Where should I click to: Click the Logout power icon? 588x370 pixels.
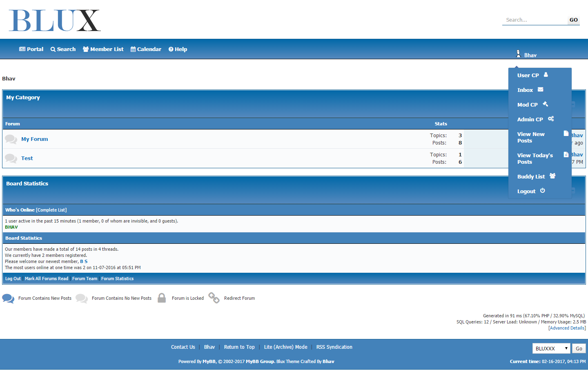[x=543, y=191]
